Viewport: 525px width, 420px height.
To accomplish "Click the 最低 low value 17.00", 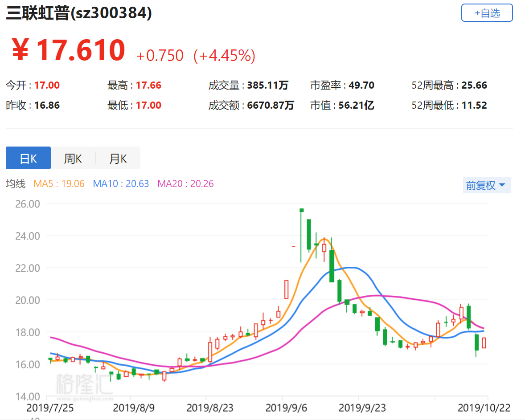I will [149, 106].
